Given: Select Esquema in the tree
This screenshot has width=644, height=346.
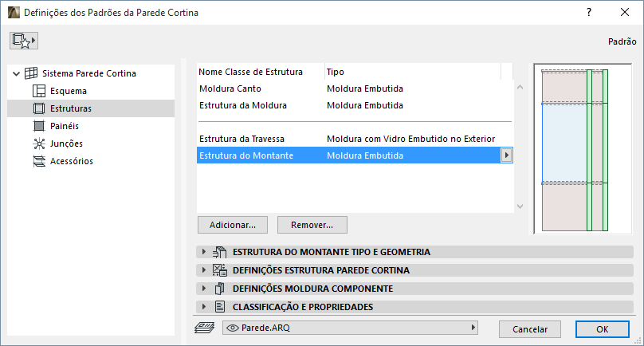Looking at the screenshot, I should [x=69, y=91].
